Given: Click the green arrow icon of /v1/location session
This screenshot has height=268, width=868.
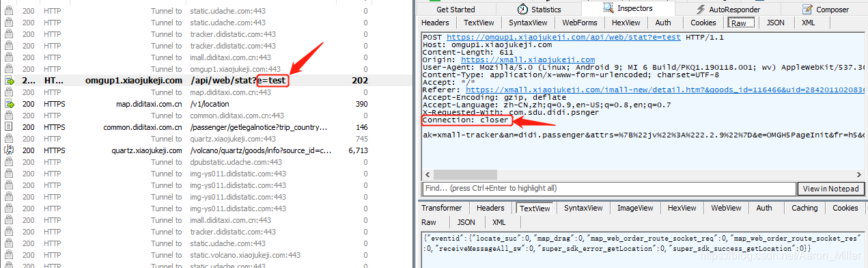Looking at the screenshot, I should pyautogui.click(x=9, y=104).
